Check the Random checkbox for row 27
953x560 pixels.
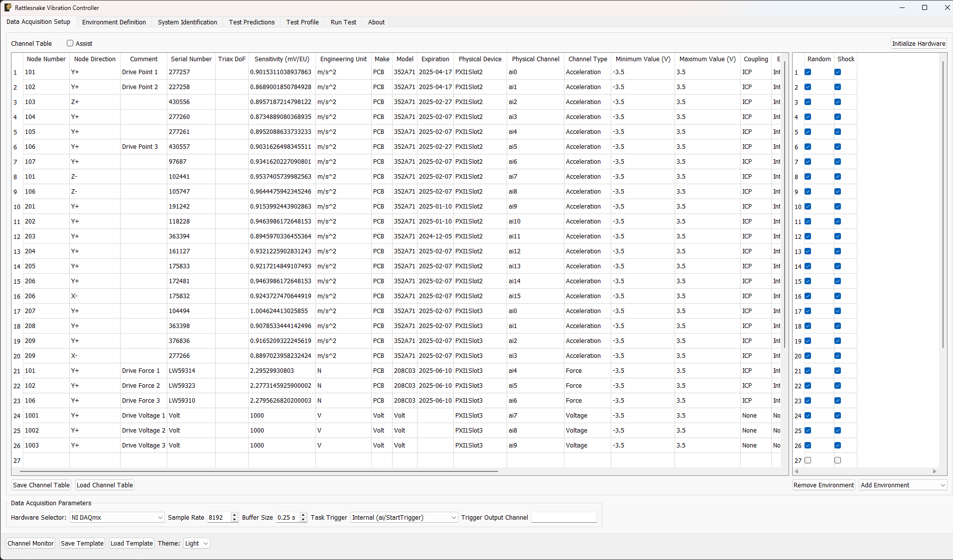click(x=808, y=460)
